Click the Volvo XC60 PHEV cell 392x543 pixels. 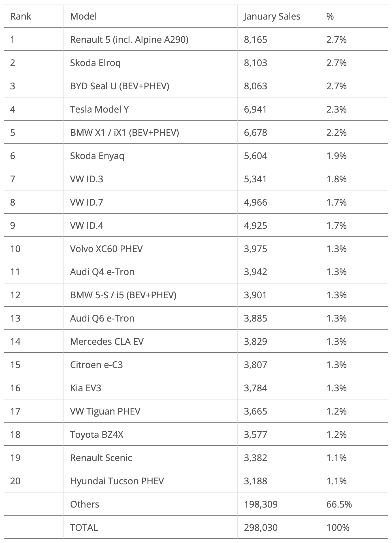pyautogui.click(x=106, y=249)
